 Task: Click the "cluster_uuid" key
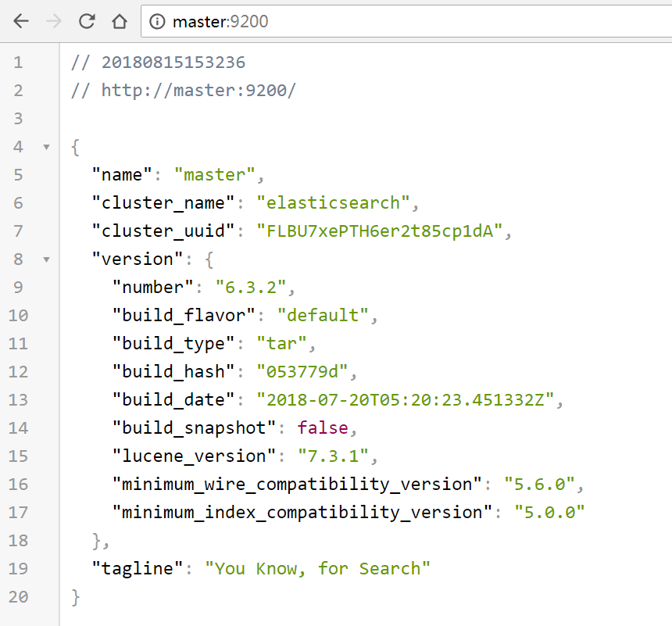click(163, 231)
